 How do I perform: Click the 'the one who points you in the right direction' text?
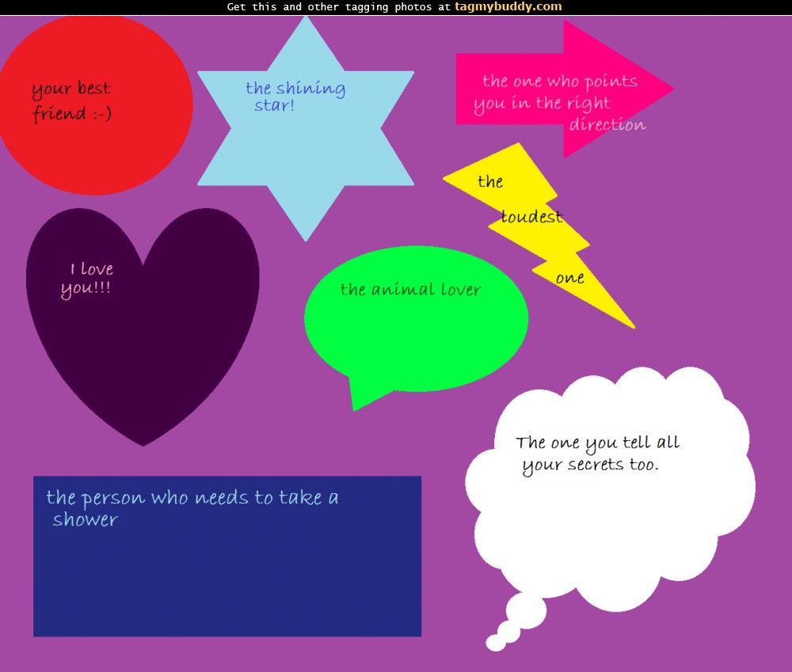[560, 103]
